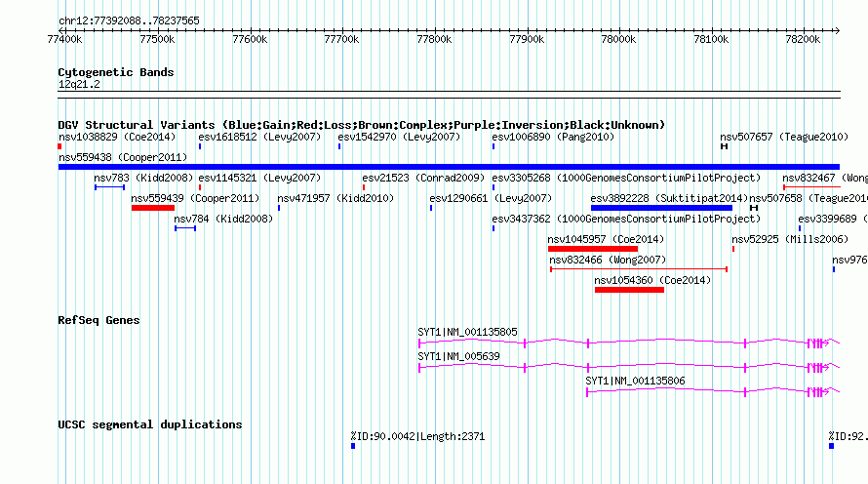Click the RefSeq Genes track title
The width and height of the screenshot is (868, 484).
(x=99, y=320)
